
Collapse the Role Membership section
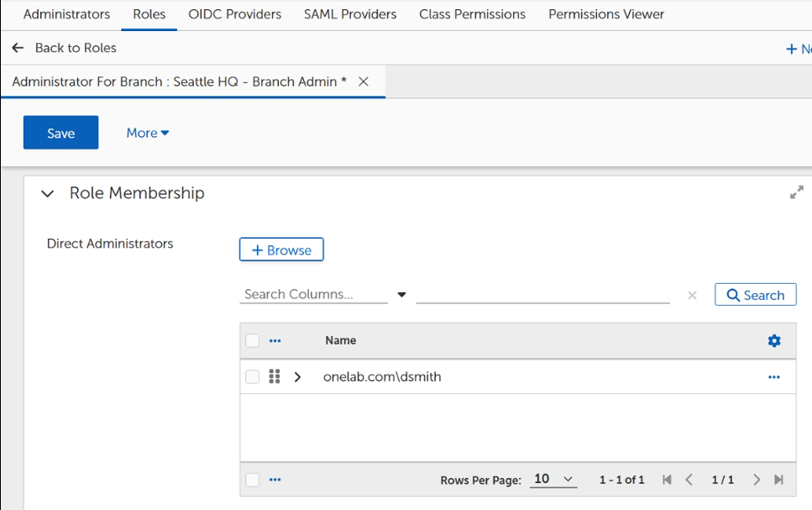click(x=48, y=193)
